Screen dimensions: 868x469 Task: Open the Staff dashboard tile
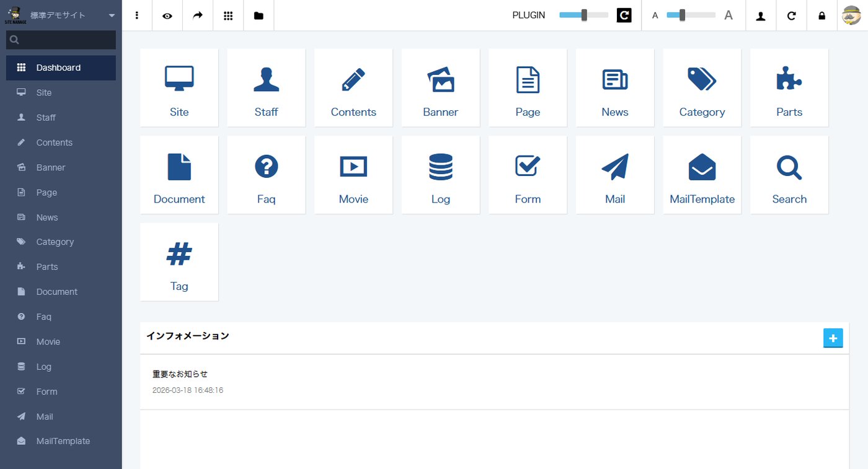pyautogui.click(x=266, y=87)
